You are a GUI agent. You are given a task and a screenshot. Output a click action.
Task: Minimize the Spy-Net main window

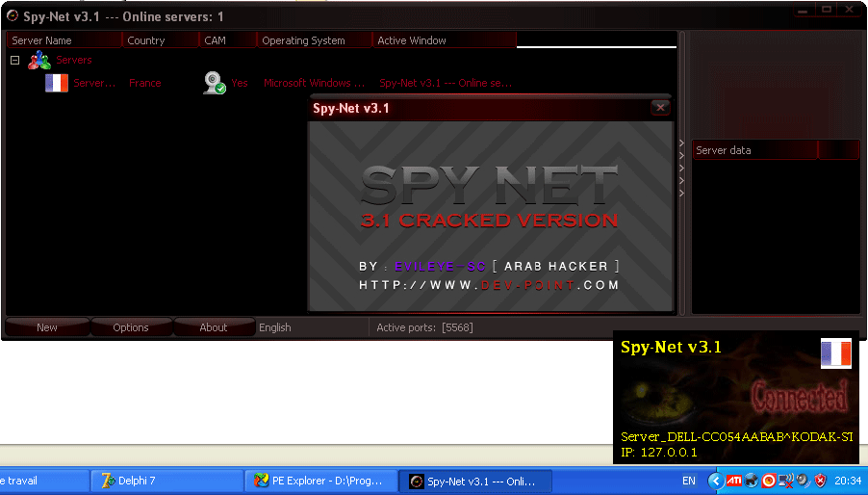click(804, 10)
